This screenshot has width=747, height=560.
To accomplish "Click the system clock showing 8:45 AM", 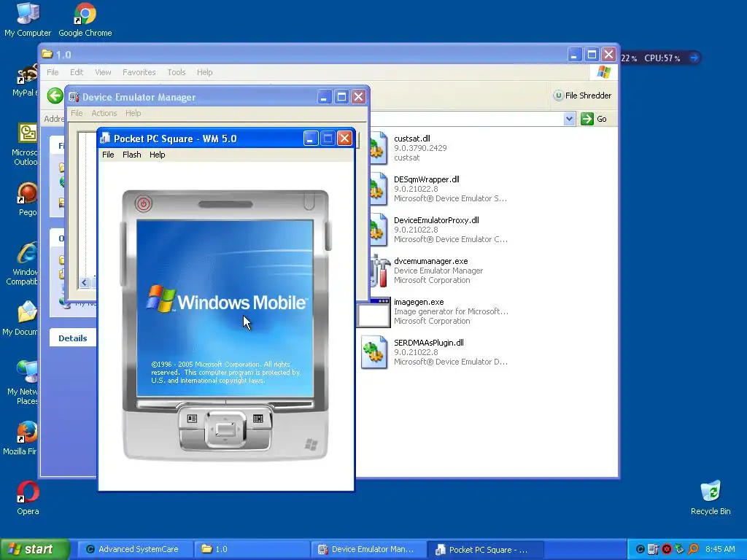I will point(720,550).
